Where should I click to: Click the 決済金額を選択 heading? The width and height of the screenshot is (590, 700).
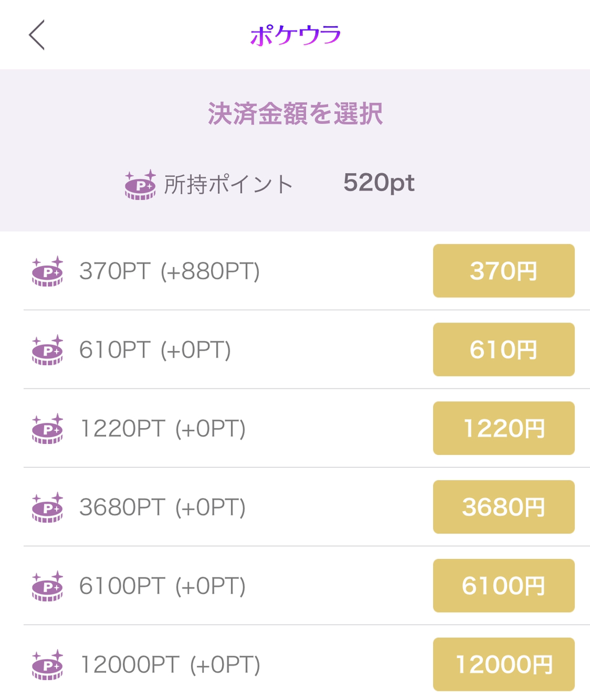pyautogui.click(x=295, y=114)
